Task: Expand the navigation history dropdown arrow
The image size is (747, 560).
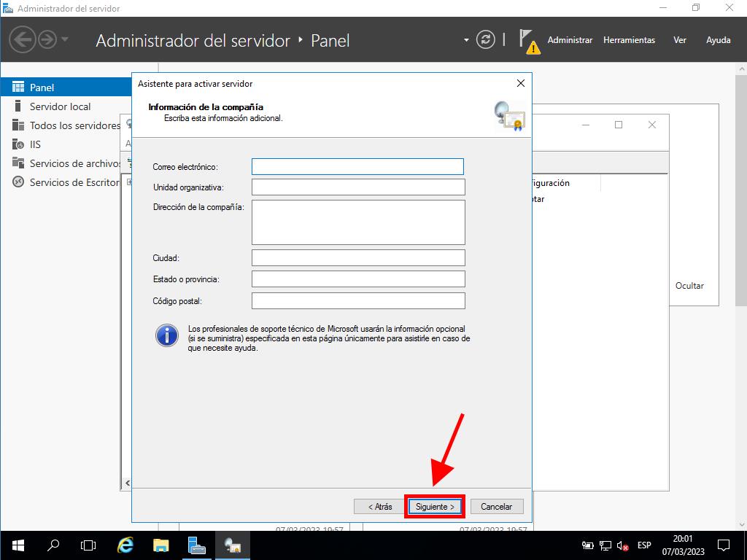Action: [65, 39]
